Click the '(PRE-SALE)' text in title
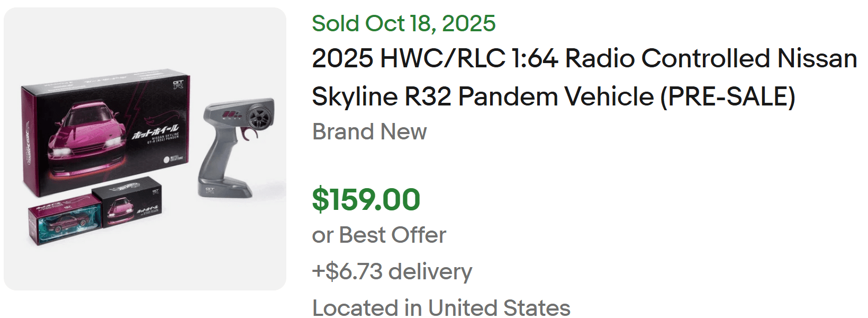Screen dimensions: 868x318 point(728,96)
